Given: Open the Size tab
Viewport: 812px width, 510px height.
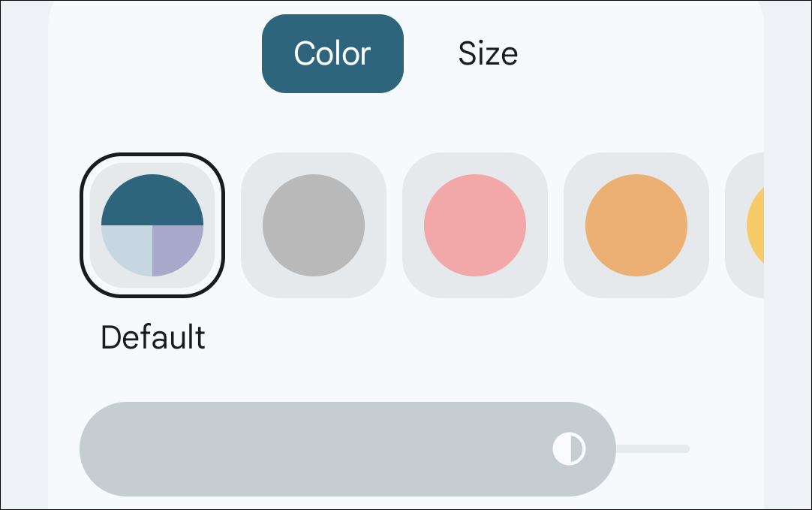Looking at the screenshot, I should click(x=488, y=54).
